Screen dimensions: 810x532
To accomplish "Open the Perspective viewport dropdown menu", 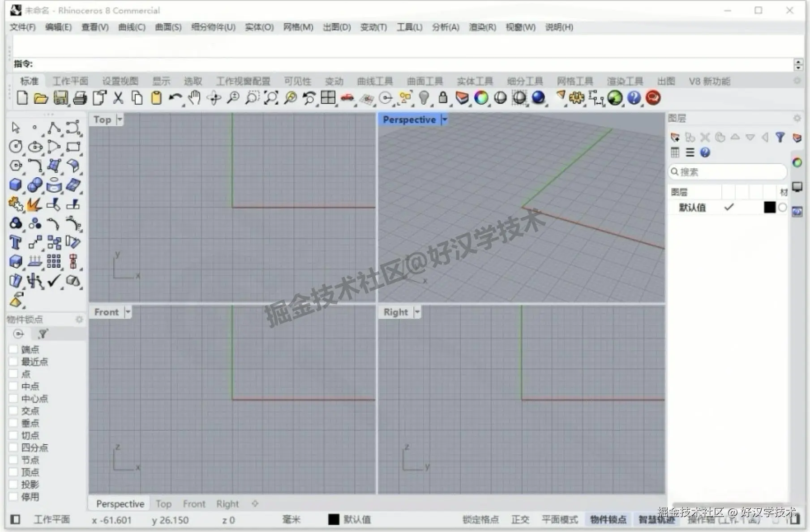I will click(x=444, y=119).
